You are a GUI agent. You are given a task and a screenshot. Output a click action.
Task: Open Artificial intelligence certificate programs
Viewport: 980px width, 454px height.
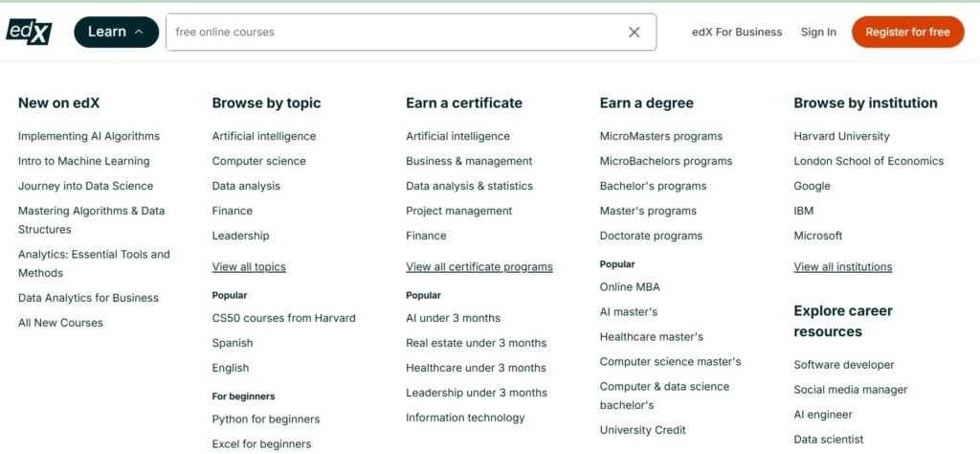click(x=457, y=136)
